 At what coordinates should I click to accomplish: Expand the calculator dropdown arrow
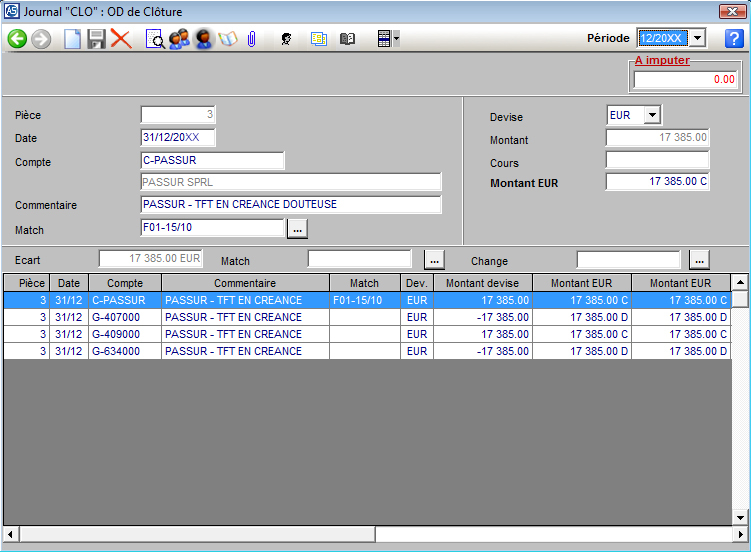pos(397,39)
